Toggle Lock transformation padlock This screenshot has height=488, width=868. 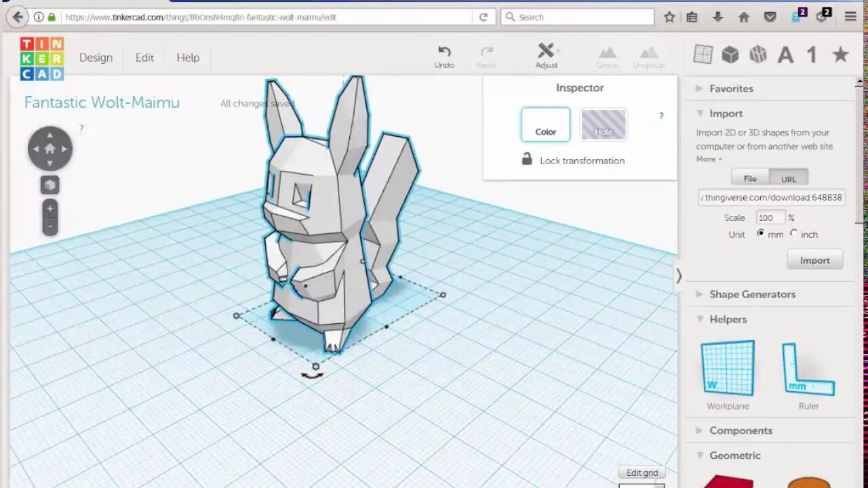click(x=527, y=159)
